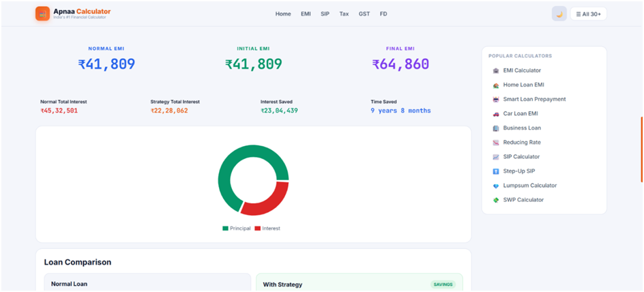Click the green Principal legend swatch
Image resolution: width=644 pixels, height=292 pixels.
tap(225, 229)
